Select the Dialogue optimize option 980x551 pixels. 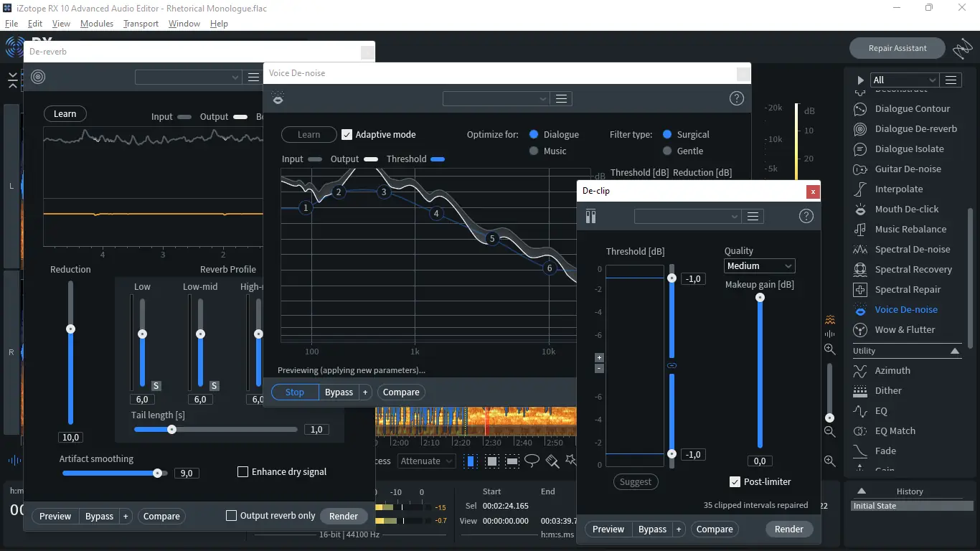coord(534,134)
